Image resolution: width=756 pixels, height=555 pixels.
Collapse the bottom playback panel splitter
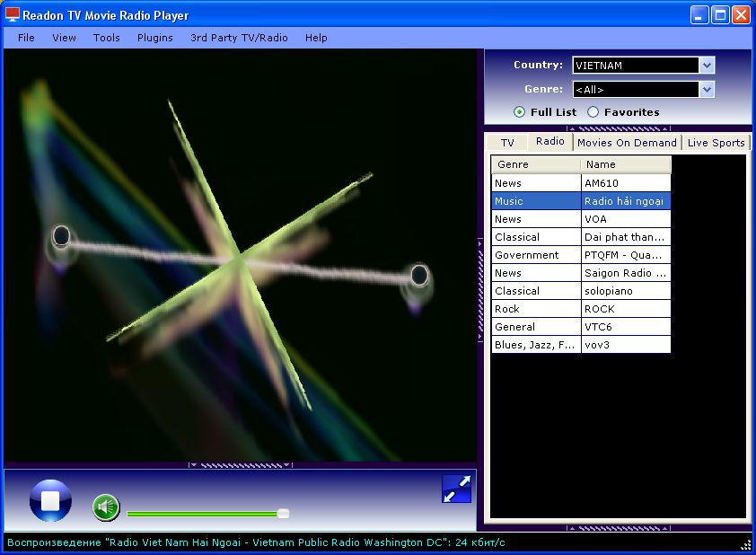coord(241,465)
